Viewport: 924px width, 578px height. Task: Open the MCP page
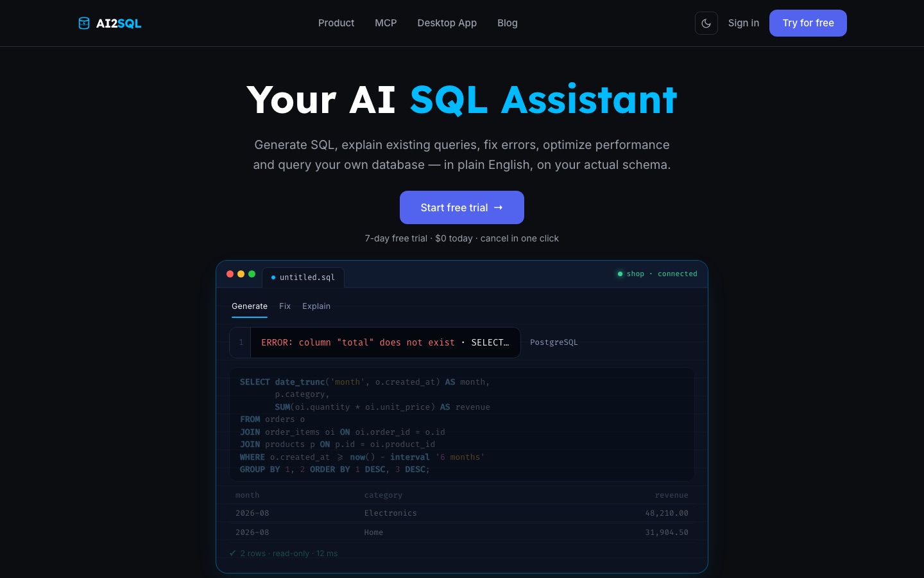pyautogui.click(x=386, y=23)
